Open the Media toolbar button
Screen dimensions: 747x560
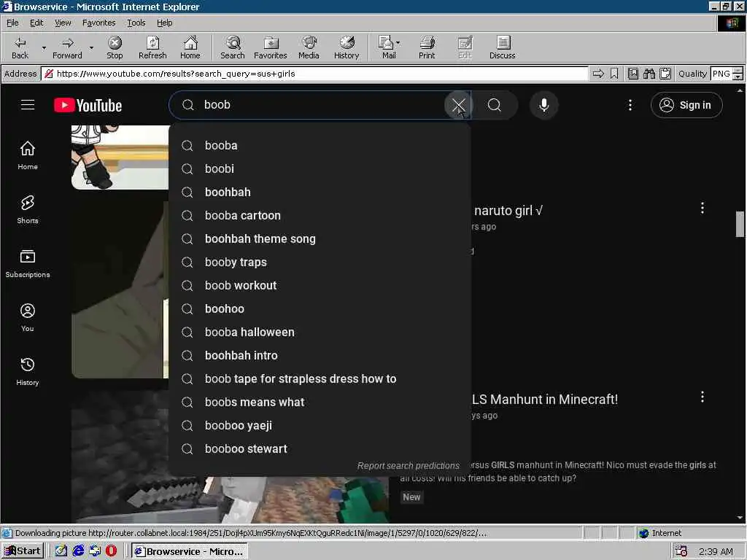[309, 47]
